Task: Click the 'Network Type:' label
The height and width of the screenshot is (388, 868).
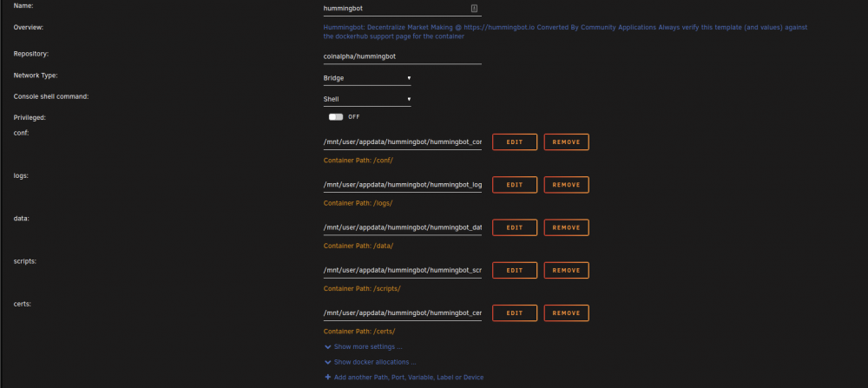Action: click(36, 76)
